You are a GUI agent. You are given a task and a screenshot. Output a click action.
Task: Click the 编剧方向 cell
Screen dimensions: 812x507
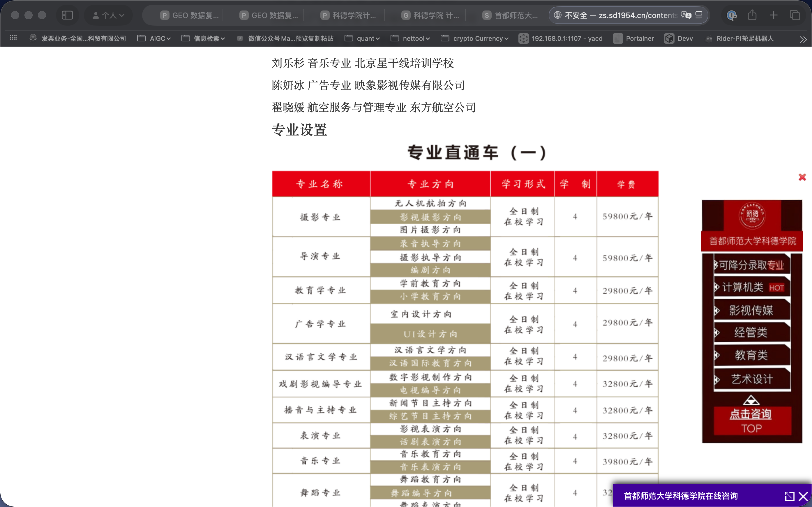pos(430,270)
